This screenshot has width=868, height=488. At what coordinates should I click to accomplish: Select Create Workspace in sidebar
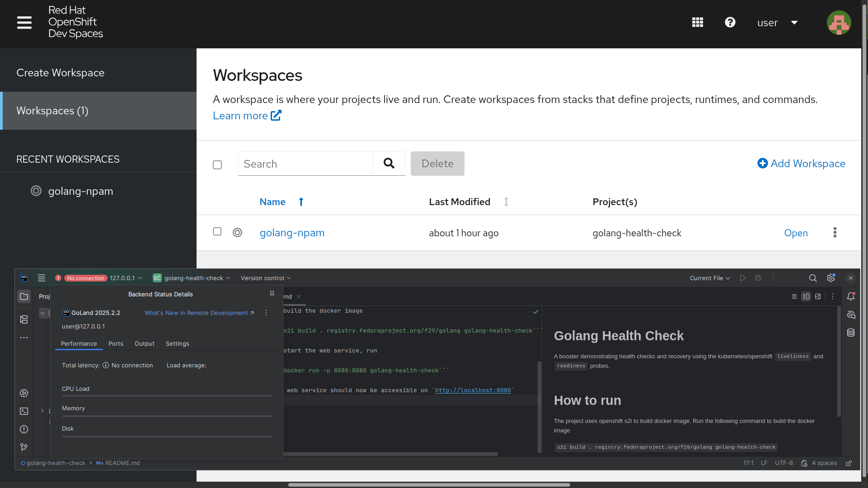[x=61, y=73]
